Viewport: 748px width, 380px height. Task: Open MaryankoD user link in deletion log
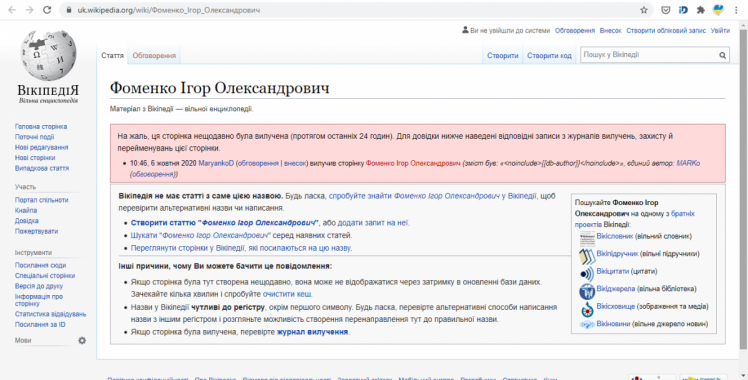[x=216, y=163]
